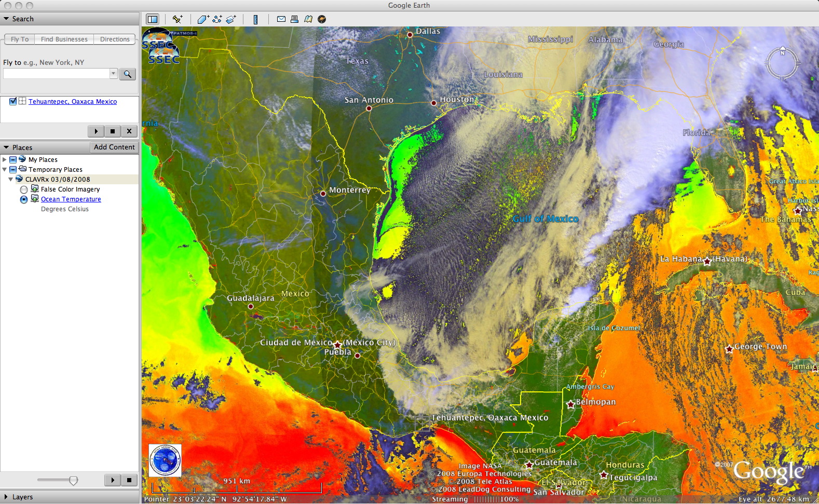Click the Add Placemark pushpin icon
The width and height of the screenshot is (819, 504).
[x=178, y=19]
